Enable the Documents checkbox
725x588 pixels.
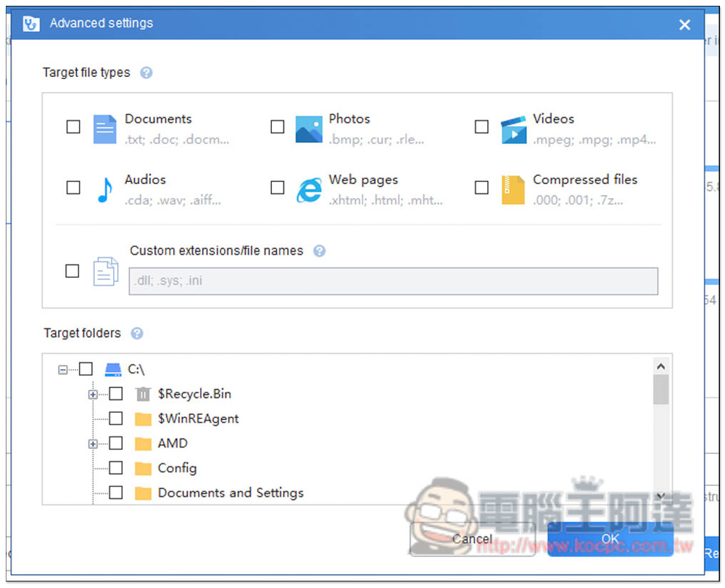pos(73,127)
